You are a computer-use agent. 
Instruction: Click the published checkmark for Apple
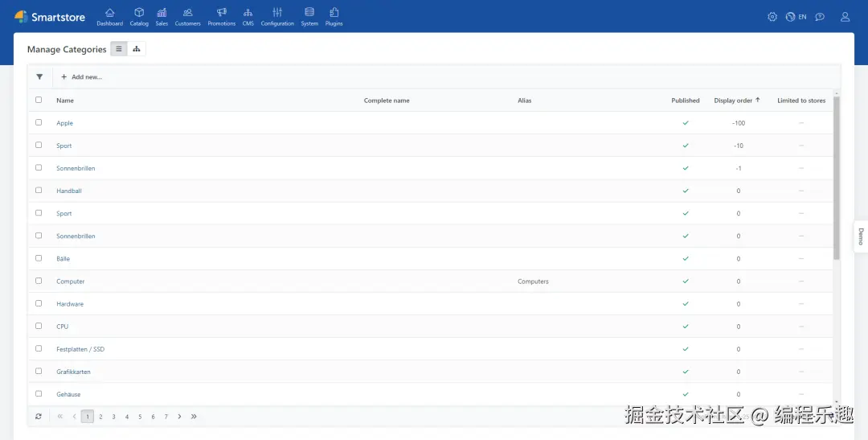click(x=686, y=123)
